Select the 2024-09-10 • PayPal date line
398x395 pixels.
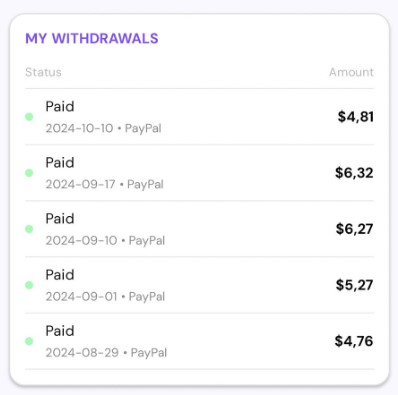tap(105, 240)
